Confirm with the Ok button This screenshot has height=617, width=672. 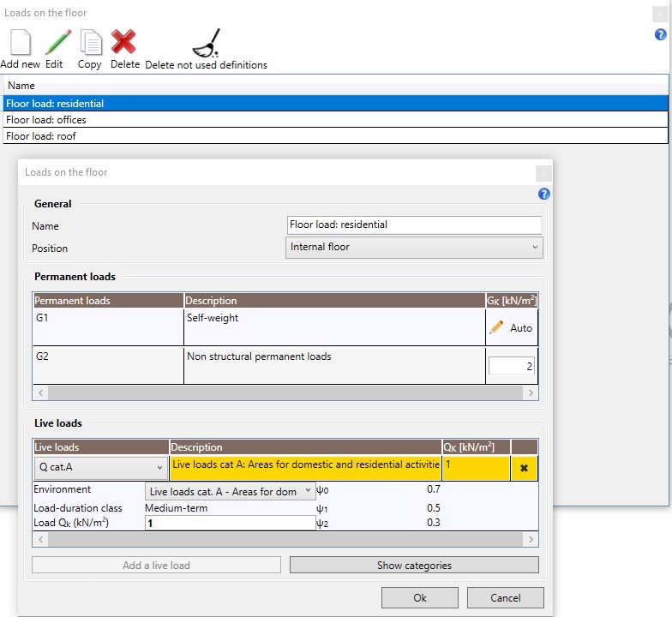click(x=420, y=598)
